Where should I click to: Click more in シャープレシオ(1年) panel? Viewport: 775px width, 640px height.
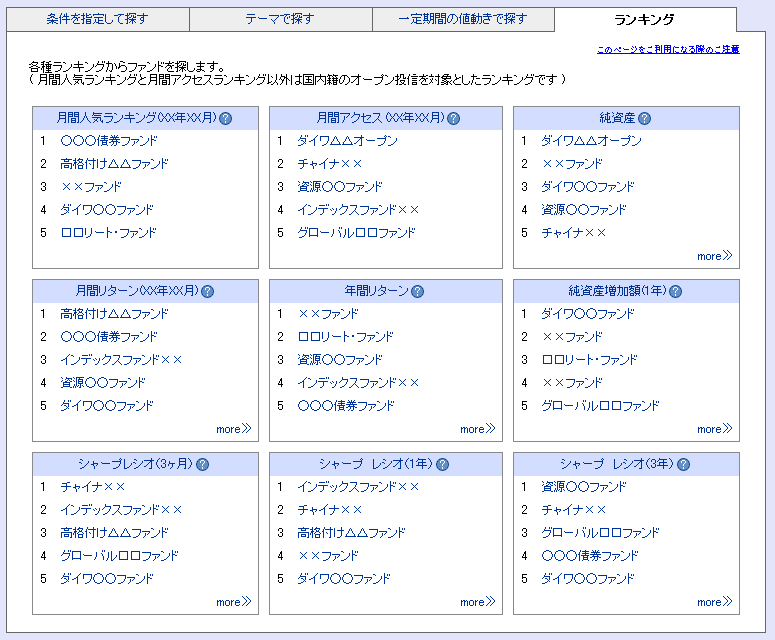(x=477, y=602)
